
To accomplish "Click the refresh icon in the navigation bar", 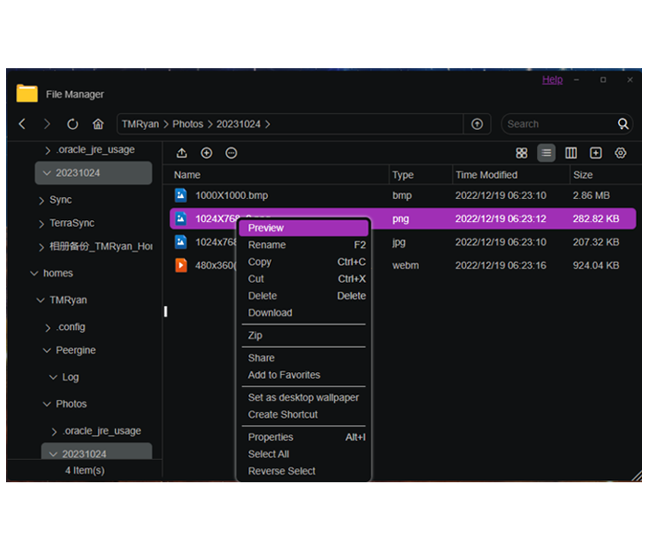I will click(72, 124).
